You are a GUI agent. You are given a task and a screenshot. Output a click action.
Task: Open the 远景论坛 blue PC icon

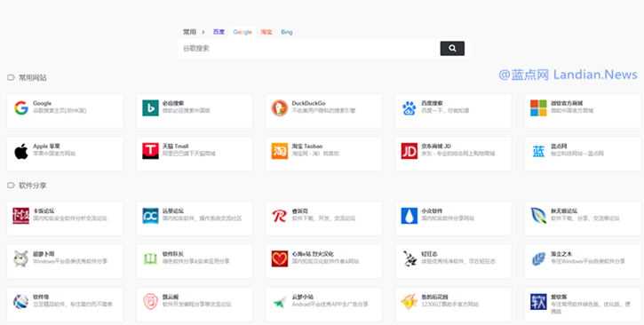(150, 216)
